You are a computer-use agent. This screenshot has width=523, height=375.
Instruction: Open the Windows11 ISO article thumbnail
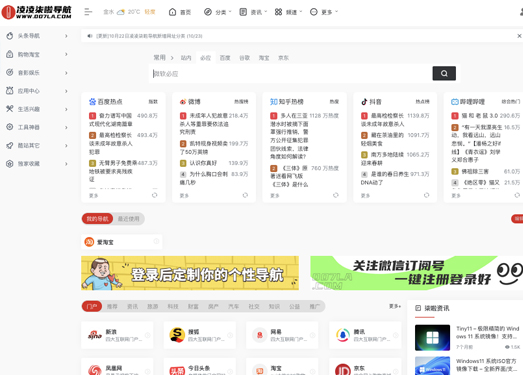click(432, 366)
